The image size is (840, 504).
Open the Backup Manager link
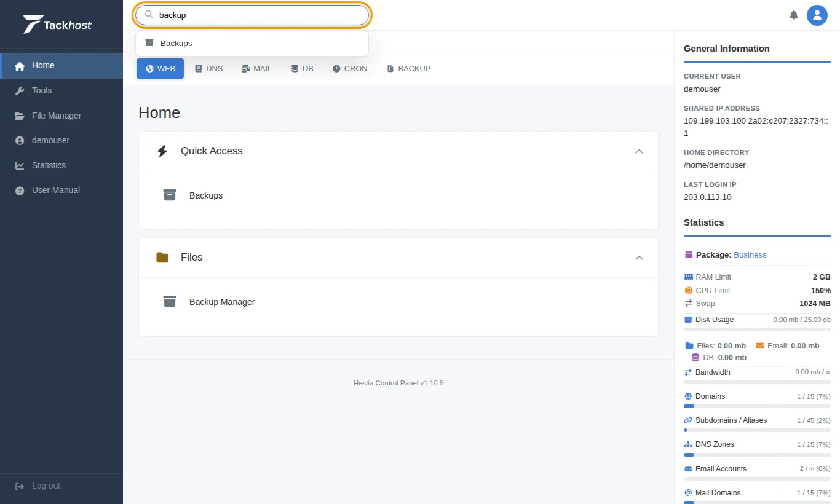[222, 302]
